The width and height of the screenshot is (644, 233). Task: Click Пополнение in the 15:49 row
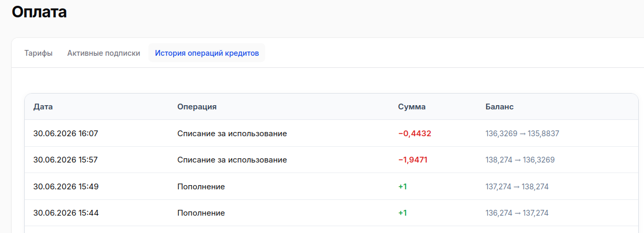[201, 187]
